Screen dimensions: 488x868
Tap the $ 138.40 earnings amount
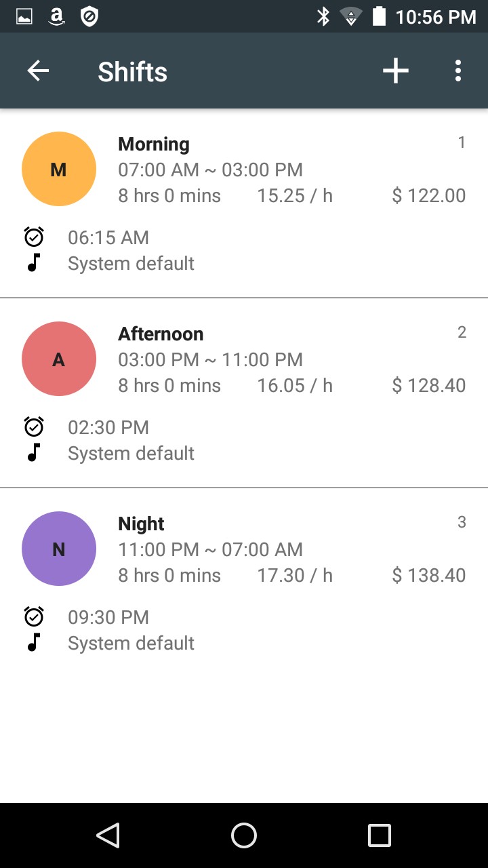click(x=428, y=575)
